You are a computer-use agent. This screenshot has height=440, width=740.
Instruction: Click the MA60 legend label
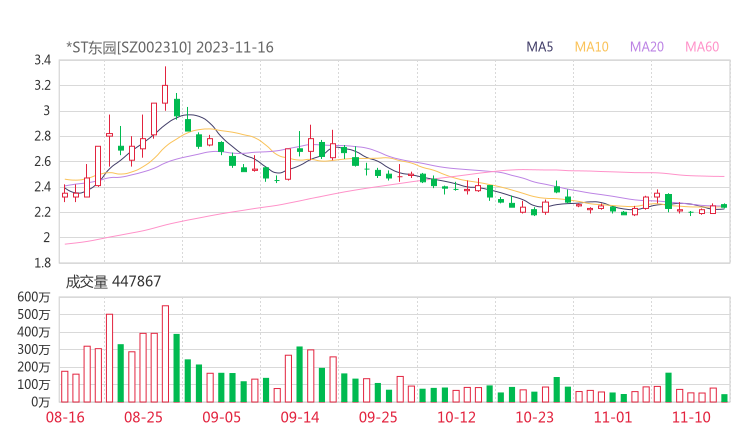pyautogui.click(x=702, y=47)
